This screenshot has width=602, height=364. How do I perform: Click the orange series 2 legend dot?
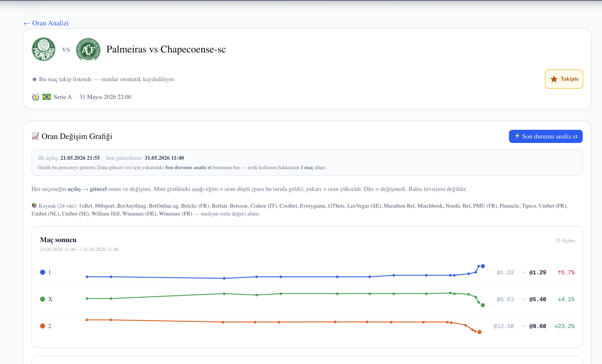click(x=43, y=326)
